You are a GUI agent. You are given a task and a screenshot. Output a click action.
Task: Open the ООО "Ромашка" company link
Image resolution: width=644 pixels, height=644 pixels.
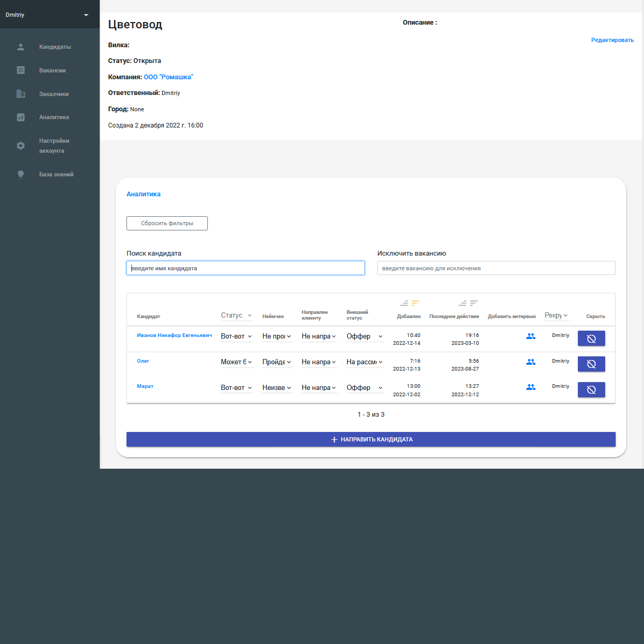(169, 77)
